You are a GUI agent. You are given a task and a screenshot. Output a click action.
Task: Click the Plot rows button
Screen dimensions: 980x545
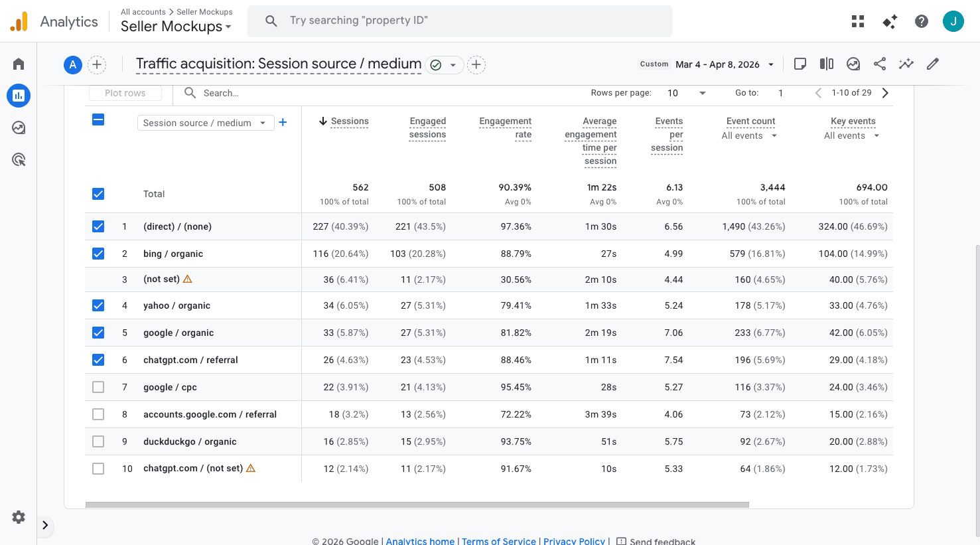(x=125, y=93)
